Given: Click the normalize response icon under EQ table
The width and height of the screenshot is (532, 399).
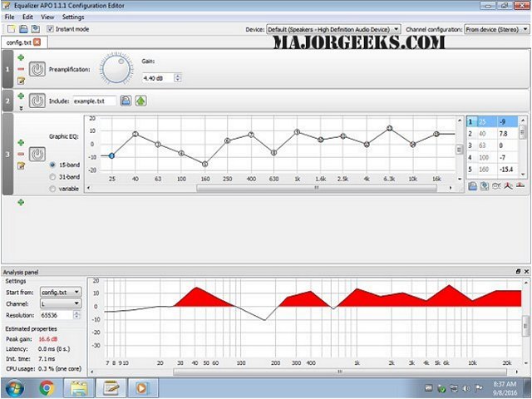Looking at the screenshot, I should (x=508, y=186).
